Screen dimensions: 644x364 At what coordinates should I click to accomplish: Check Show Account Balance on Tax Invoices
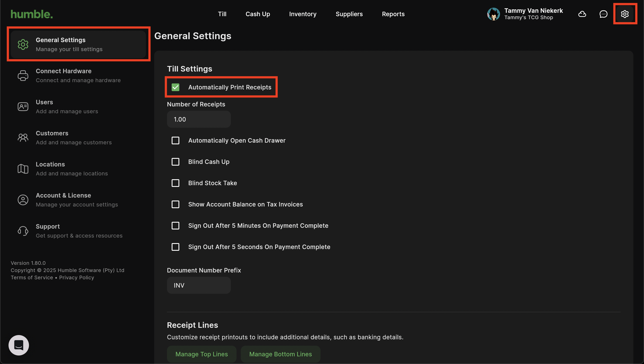tap(175, 204)
